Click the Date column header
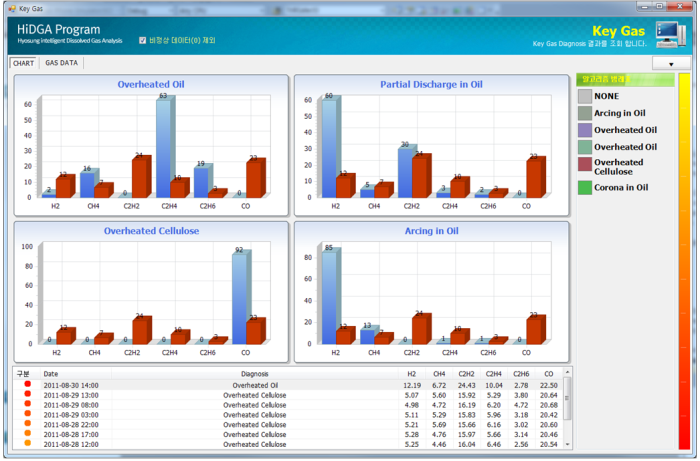 (76, 374)
